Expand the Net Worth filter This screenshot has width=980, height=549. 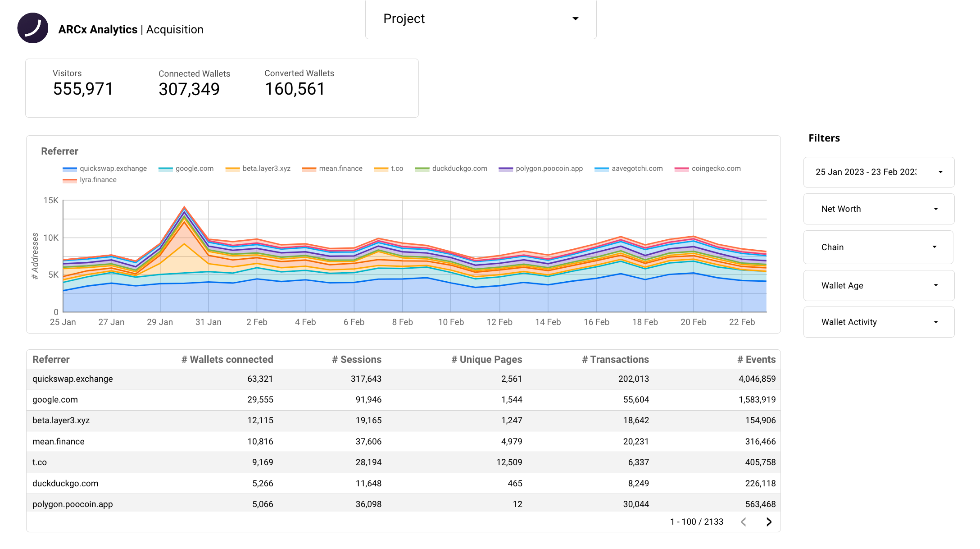(x=878, y=209)
